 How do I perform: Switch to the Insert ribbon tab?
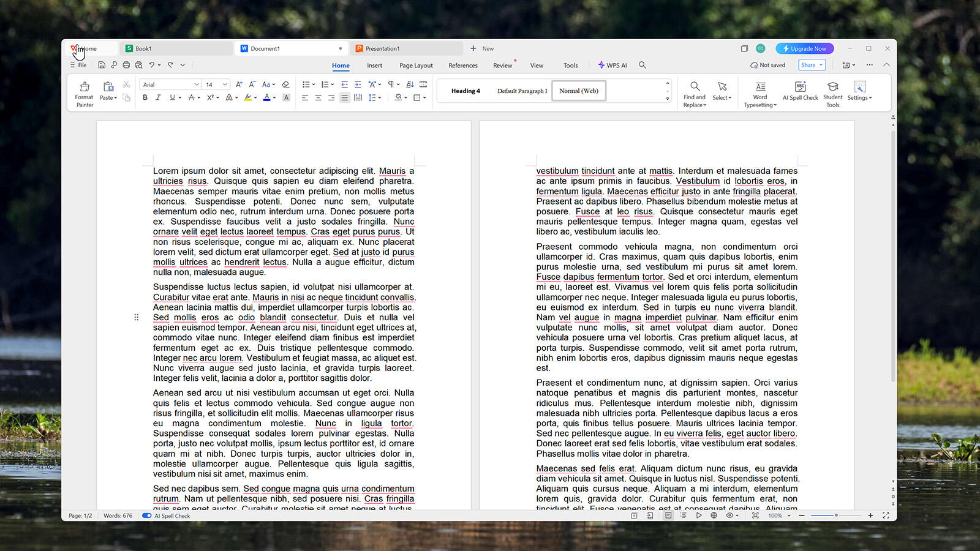374,66
